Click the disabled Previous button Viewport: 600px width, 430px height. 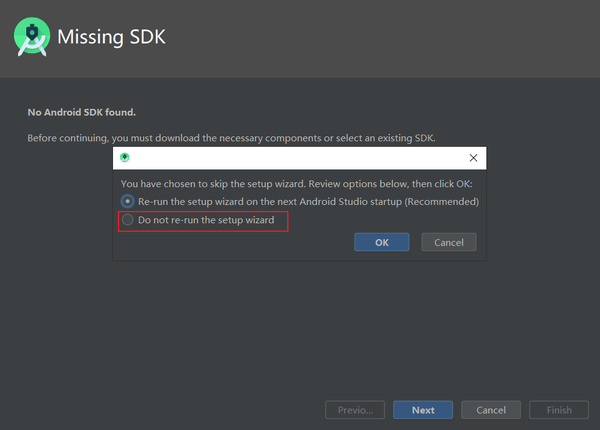pos(355,410)
